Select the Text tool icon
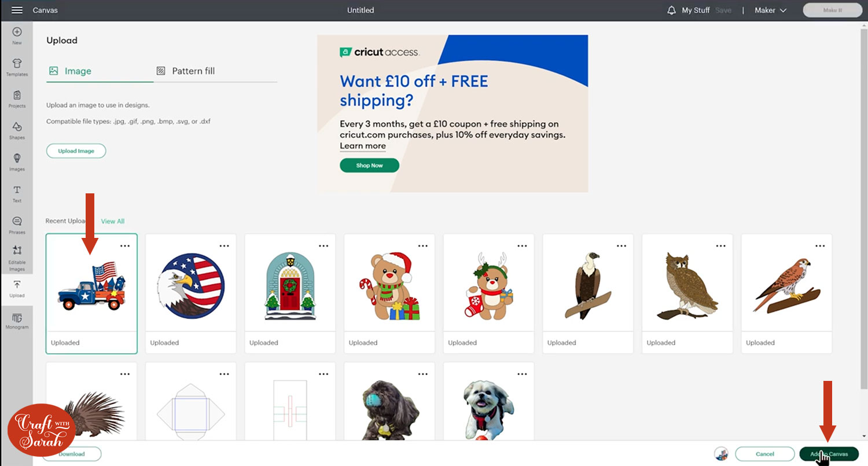The height and width of the screenshot is (466, 868). [17, 190]
